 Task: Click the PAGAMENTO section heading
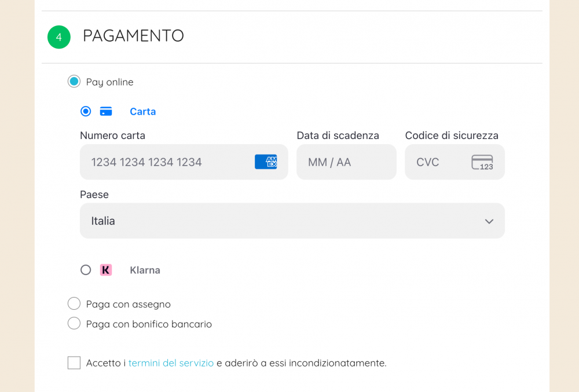pos(133,36)
